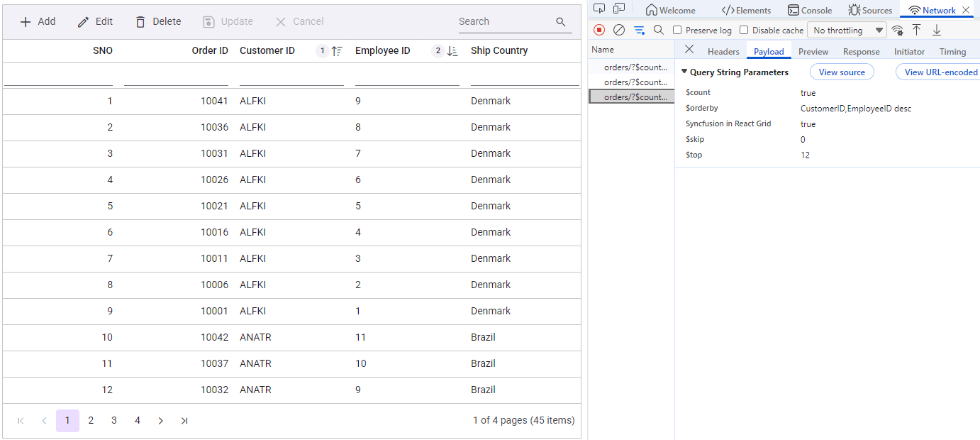Click the $top parameter value 12
This screenshot has height=440, width=980.
point(805,155)
